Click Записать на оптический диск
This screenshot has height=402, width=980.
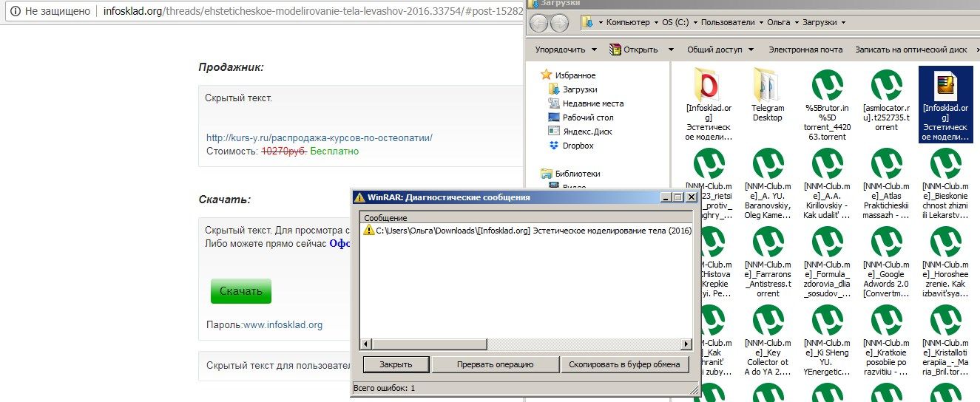pyautogui.click(x=911, y=50)
